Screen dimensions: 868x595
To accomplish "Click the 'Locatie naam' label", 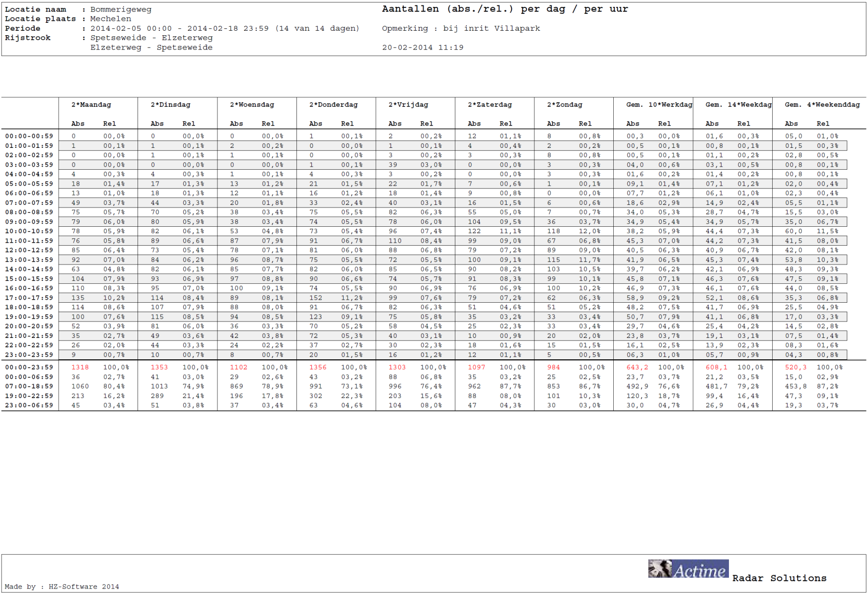I will (35, 9).
